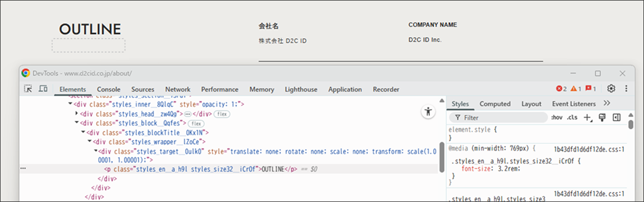Screen dimensions: 644x202
Task: Toggle the .cls class editor
Action: point(572,118)
